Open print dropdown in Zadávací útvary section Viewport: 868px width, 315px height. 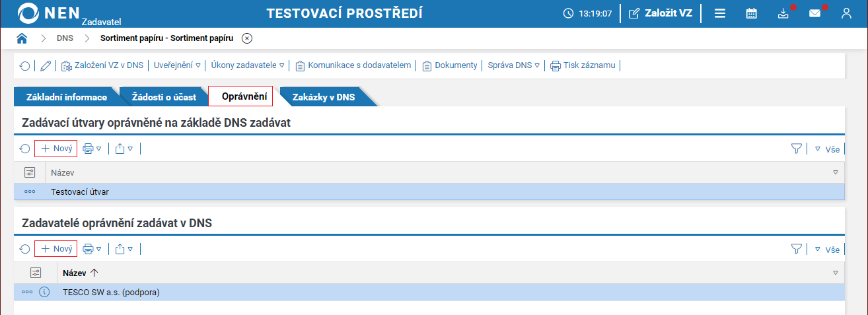pos(92,149)
